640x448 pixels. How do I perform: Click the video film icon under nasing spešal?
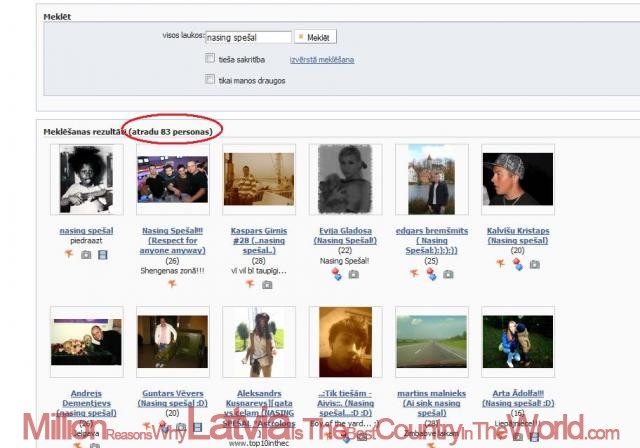(103, 255)
